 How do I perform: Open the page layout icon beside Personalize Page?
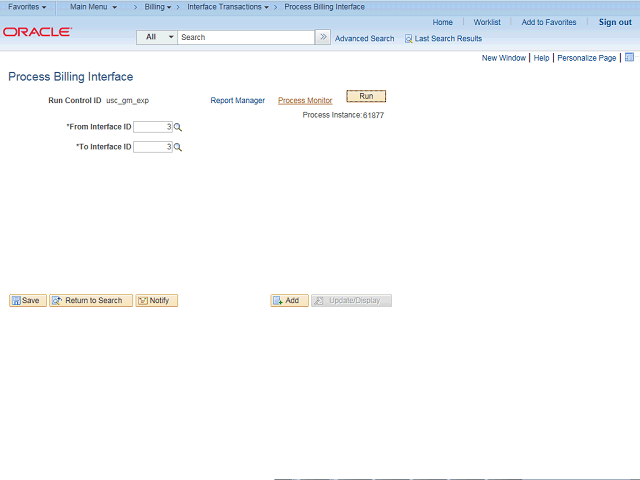629,57
